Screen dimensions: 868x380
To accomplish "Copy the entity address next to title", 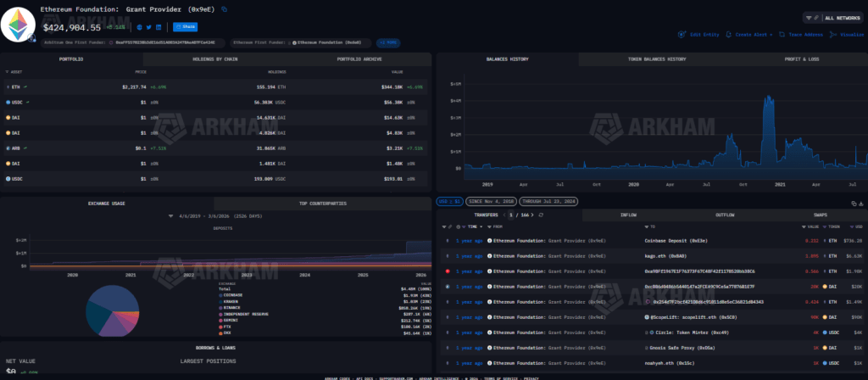I will (225, 8).
